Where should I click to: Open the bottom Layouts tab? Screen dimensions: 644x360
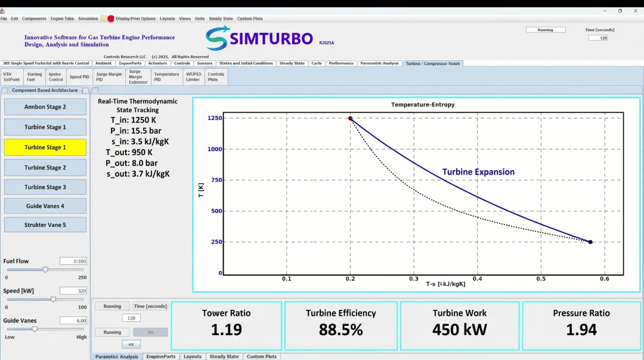point(193,356)
